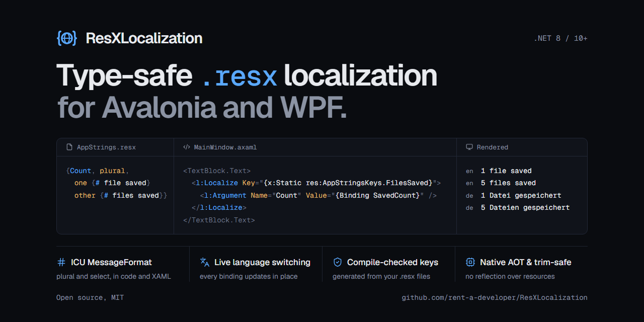Click the chip icon for Native AOT

coord(470,262)
